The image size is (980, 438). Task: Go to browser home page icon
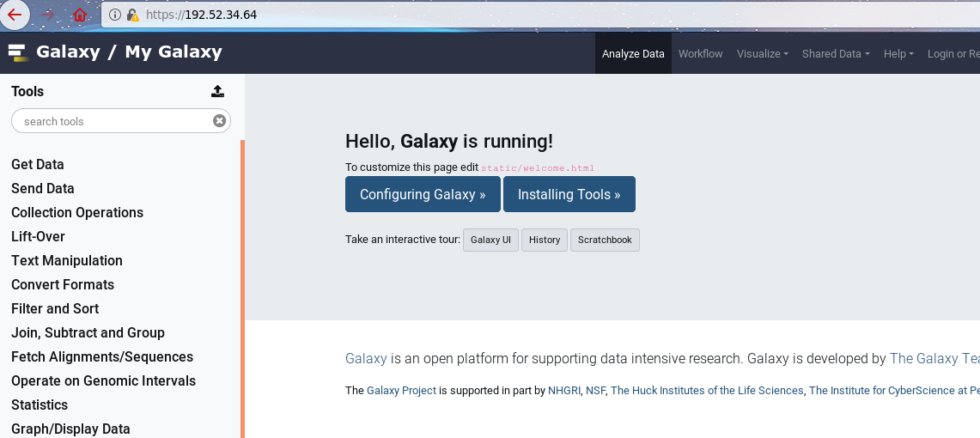tap(79, 15)
